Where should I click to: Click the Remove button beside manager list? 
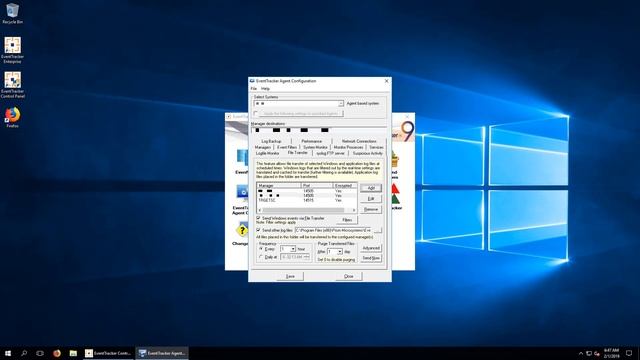tap(371, 209)
